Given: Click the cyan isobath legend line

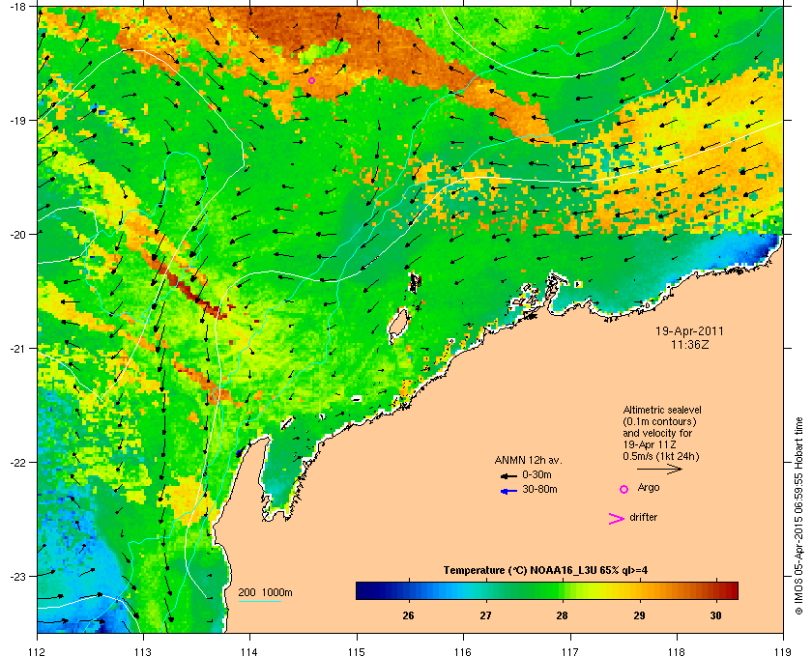Looking at the screenshot, I should click(259, 602).
